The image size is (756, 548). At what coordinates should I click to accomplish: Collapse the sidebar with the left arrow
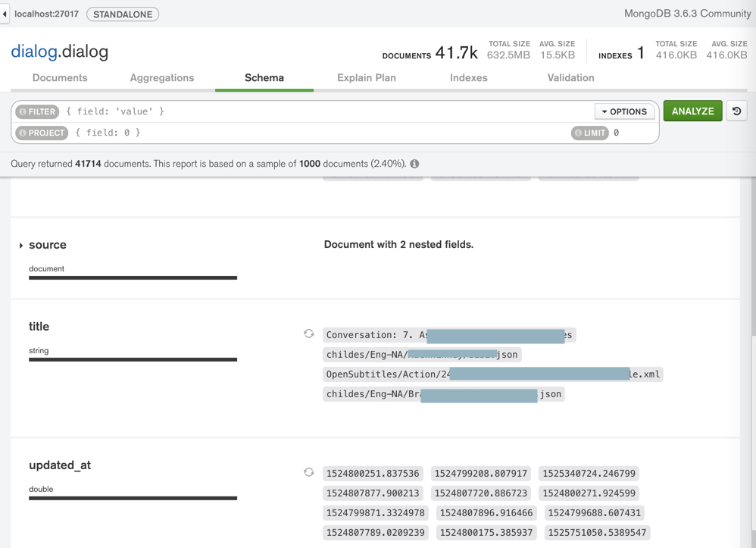click(x=5, y=14)
